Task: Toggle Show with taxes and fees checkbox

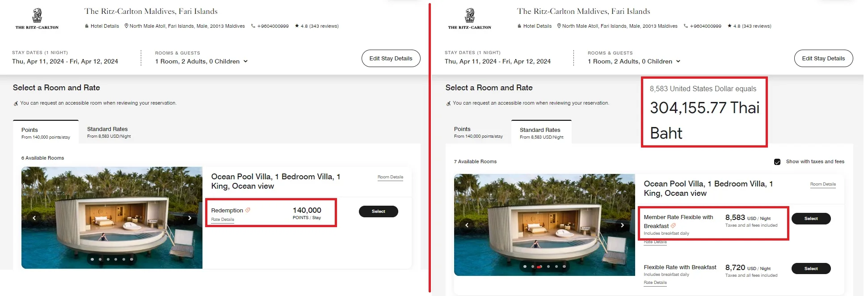Action: coord(777,162)
